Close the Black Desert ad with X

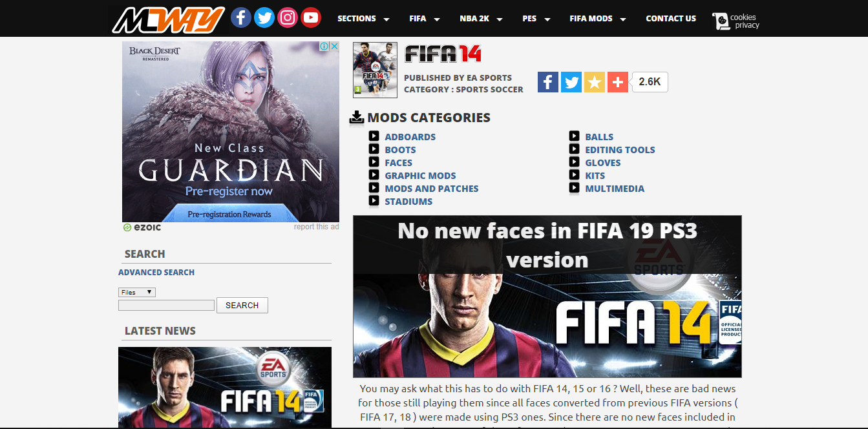(x=334, y=47)
